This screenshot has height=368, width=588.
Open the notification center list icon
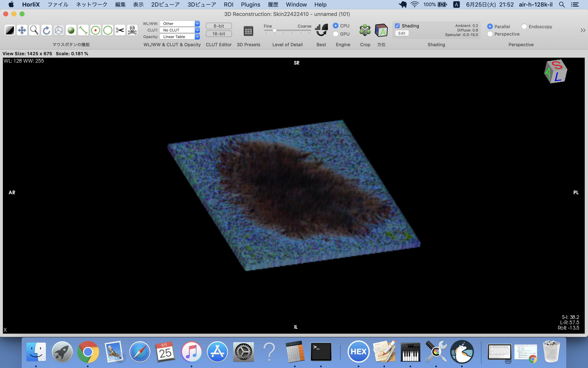point(575,5)
